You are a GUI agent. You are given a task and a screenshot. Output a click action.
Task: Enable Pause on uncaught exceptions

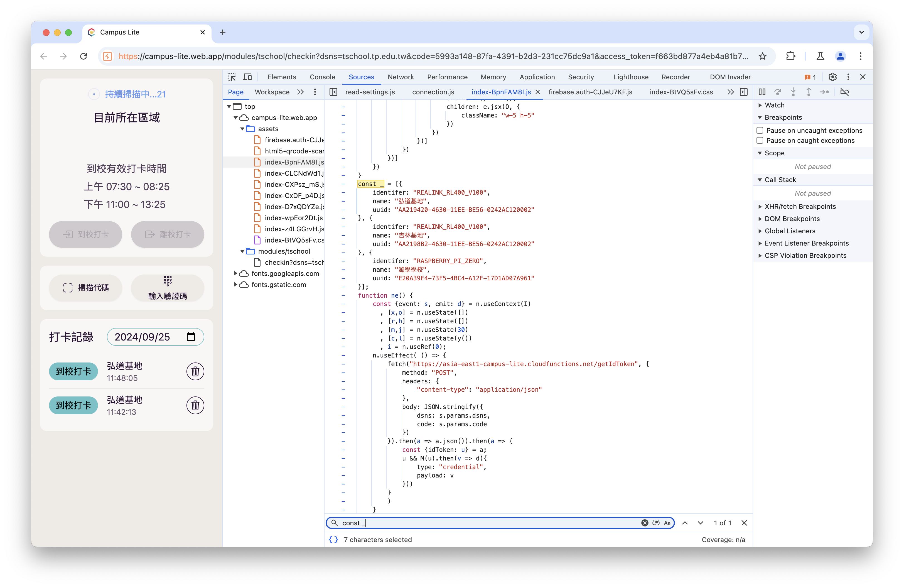click(760, 130)
